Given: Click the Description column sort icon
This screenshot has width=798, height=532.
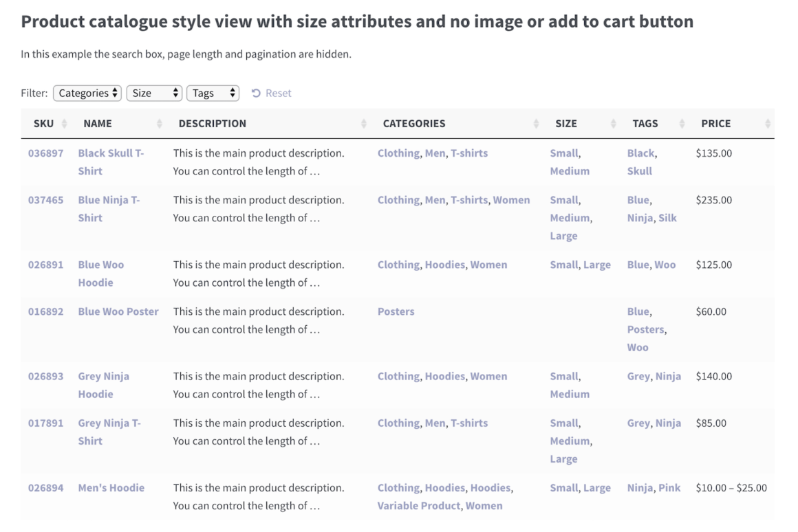Looking at the screenshot, I should point(363,123).
